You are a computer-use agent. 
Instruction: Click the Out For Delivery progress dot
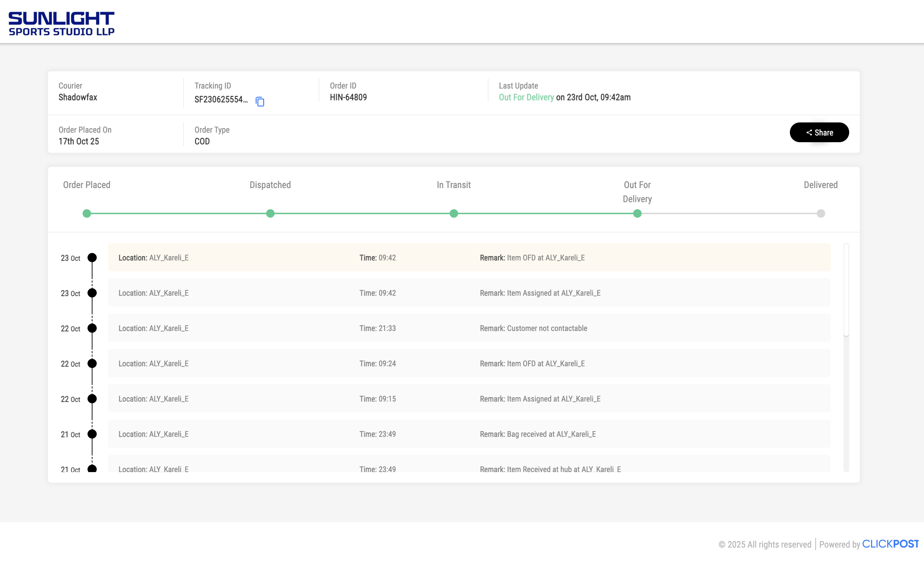click(637, 213)
